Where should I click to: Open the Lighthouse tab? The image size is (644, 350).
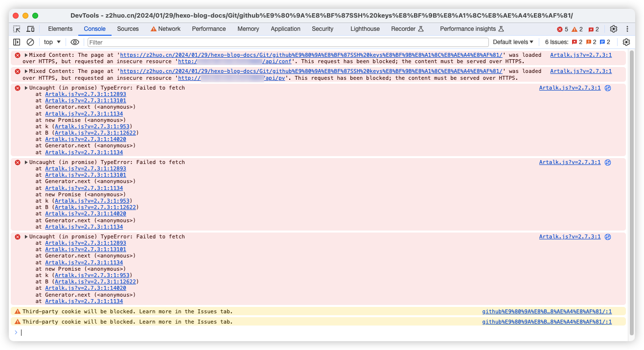[365, 29]
